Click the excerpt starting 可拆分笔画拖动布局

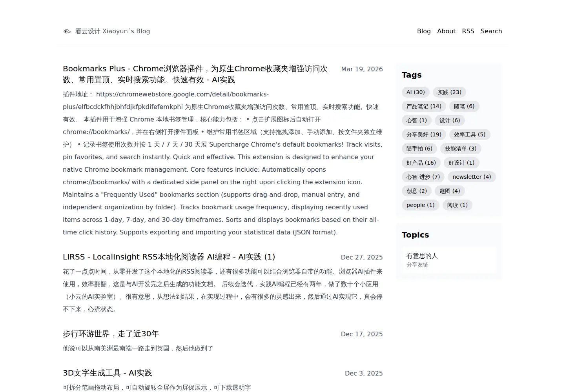pos(157,387)
